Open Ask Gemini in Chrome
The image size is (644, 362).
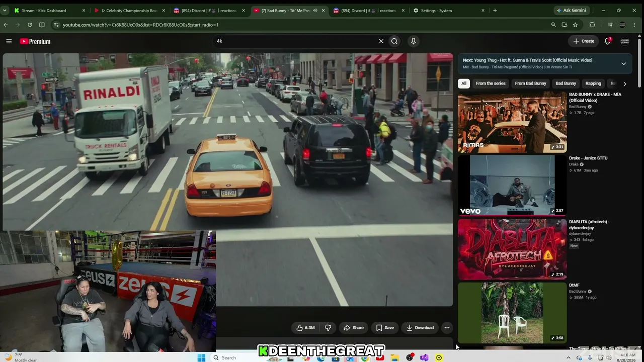(571, 11)
